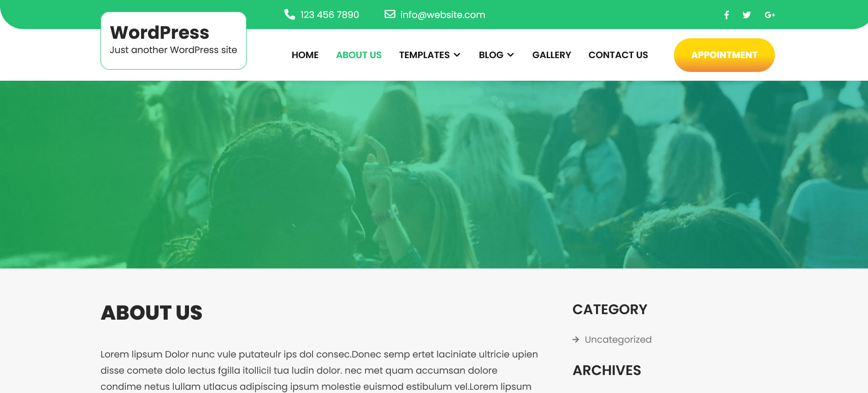Go to the Home menu item
The height and width of the screenshot is (393, 868).
click(305, 55)
